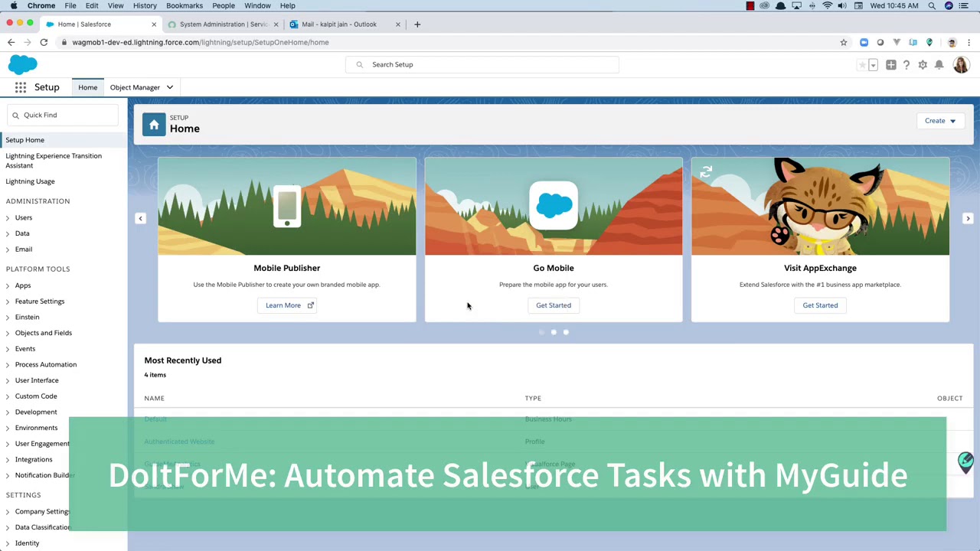The height and width of the screenshot is (551, 980).
Task: Open the Create dropdown button
Action: [x=940, y=121]
